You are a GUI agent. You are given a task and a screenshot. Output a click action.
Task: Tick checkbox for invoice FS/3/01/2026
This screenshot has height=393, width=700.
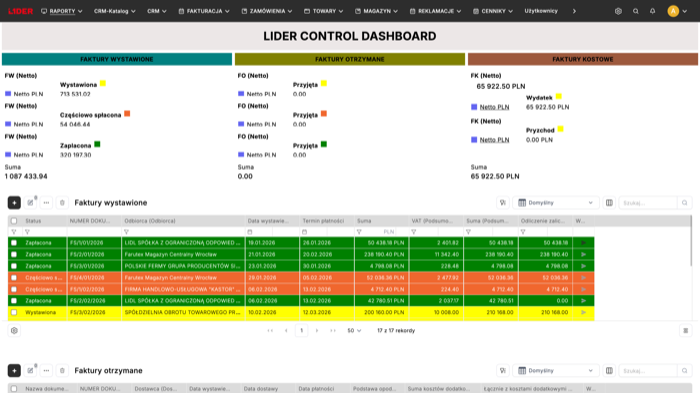click(x=14, y=266)
